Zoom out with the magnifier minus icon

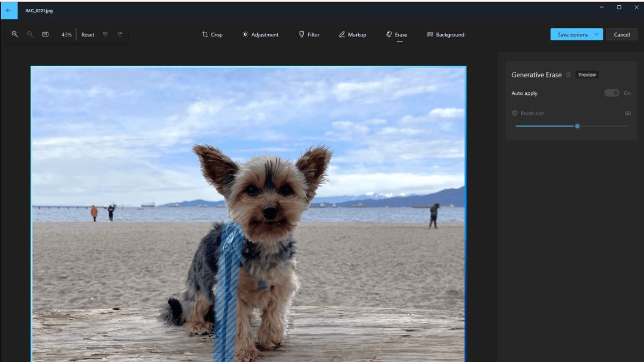pyautogui.click(x=30, y=34)
